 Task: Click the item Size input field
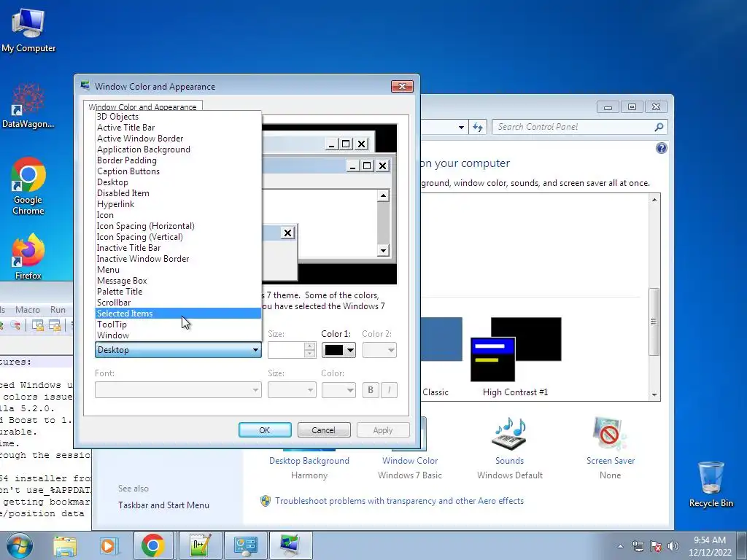click(286, 350)
